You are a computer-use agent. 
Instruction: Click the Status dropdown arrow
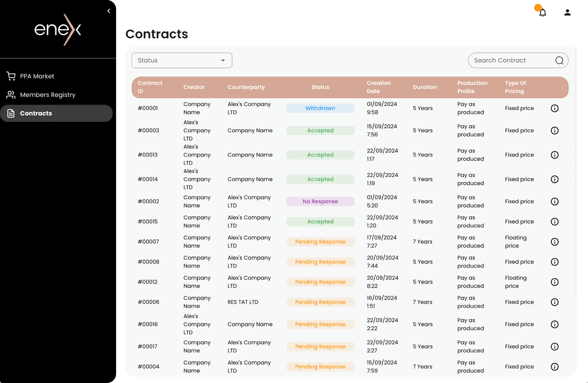[223, 60]
